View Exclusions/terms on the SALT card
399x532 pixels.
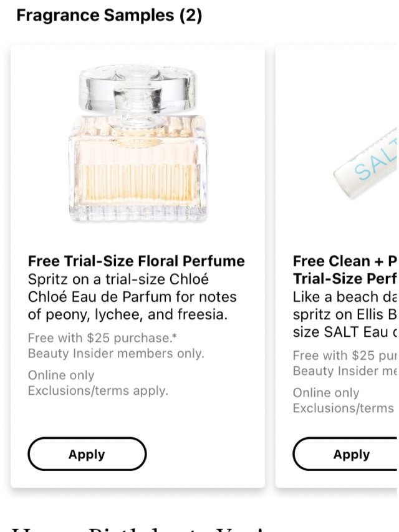tap(344, 409)
